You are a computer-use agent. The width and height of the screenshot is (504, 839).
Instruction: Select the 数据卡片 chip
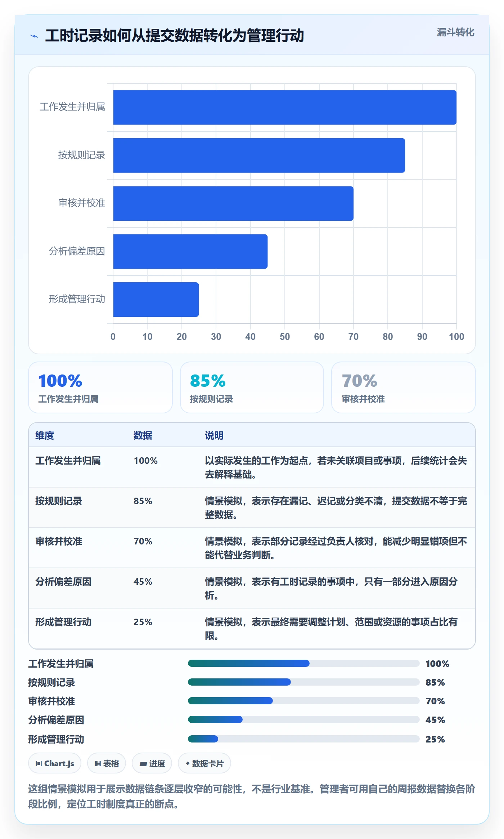[x=204, y=763]
